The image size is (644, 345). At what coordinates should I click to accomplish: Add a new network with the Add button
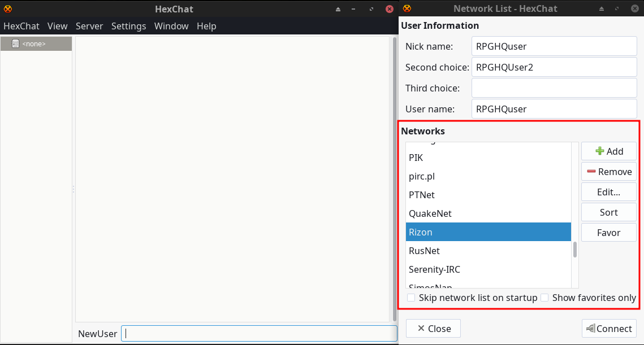pos(609,151)
